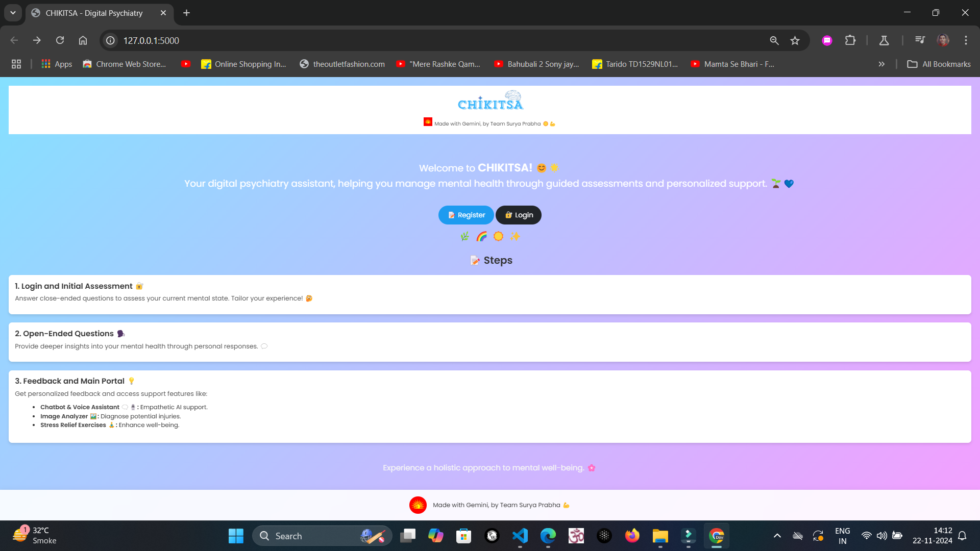Image resolution: width=980 pixels, height=551 pixels.
Task: Select the CHIKITSA - Digital Psychiatry tab
Action: (x=94, y=13)
